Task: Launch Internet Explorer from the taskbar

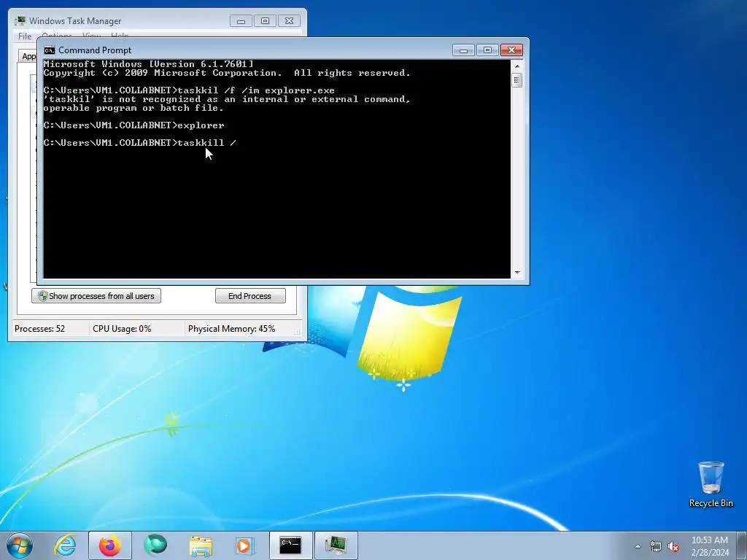Action: [65, 545]
